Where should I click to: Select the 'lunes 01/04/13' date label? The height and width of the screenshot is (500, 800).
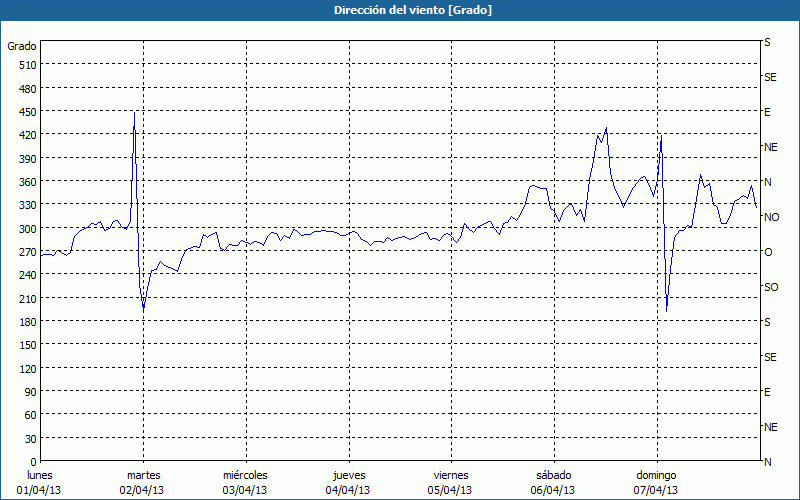click(x=39, y=482)
